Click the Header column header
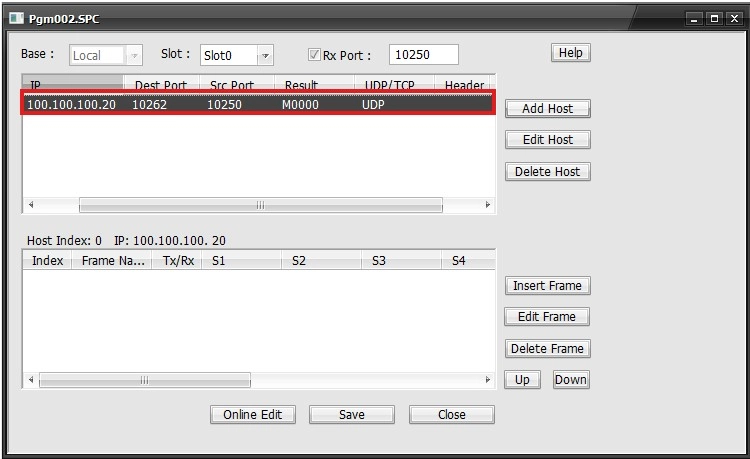The width and height of the screenshot is (750, 459). coord(464,83)
